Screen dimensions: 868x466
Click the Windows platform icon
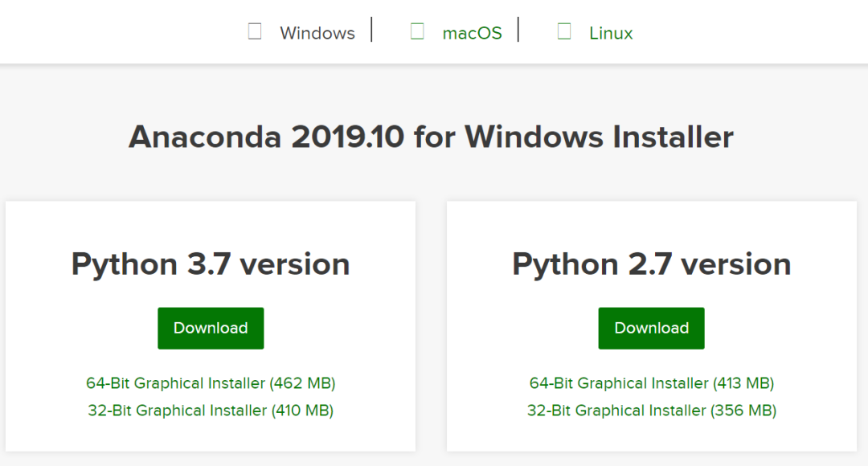255,32
